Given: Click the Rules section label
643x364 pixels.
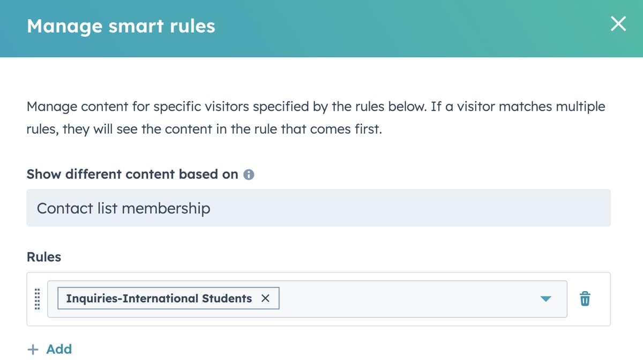Looking at the screenshot, I should tap(44, 257).
